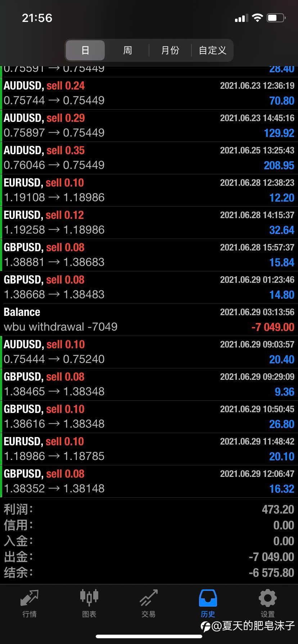Open the AUDUSD sell 0.35 trade row
The image size is (298, 644).
149,158
